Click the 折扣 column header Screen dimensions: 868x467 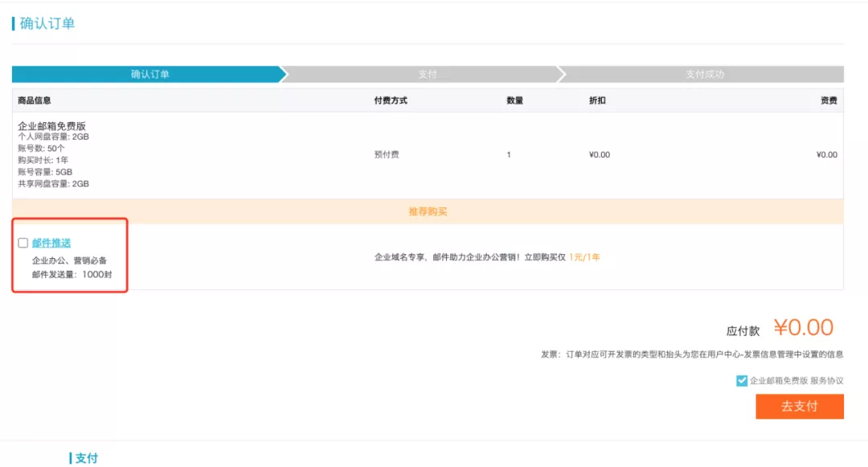pos(597,99)
